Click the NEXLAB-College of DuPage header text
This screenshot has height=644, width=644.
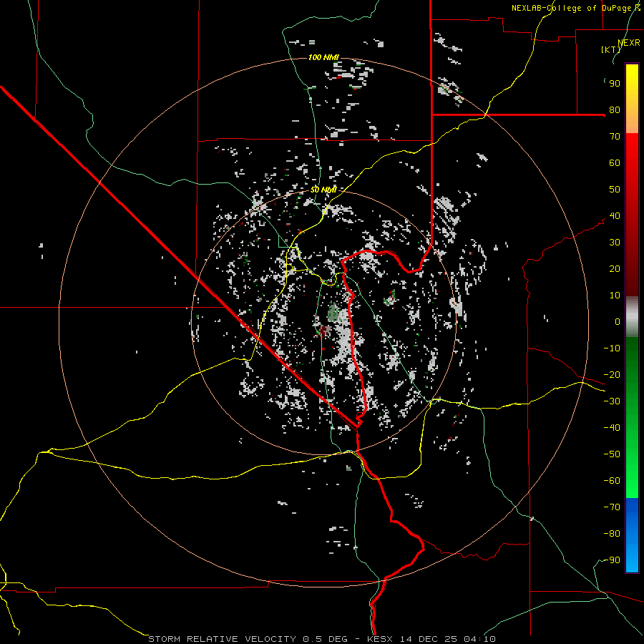576,8
